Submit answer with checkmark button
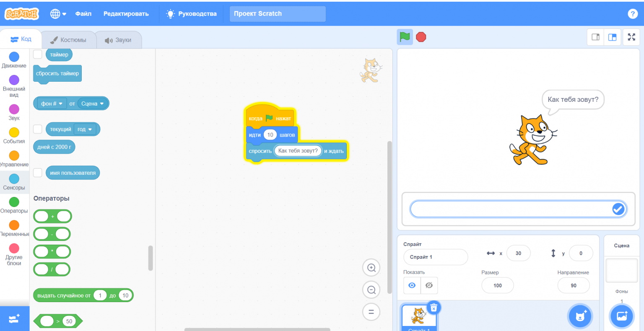644x331 pixels. tap(618, 209)
